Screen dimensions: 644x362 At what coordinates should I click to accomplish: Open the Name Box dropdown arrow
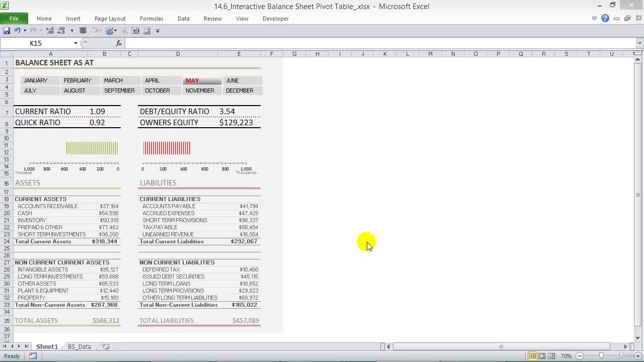pyautogui.click(x=75, y=43)
